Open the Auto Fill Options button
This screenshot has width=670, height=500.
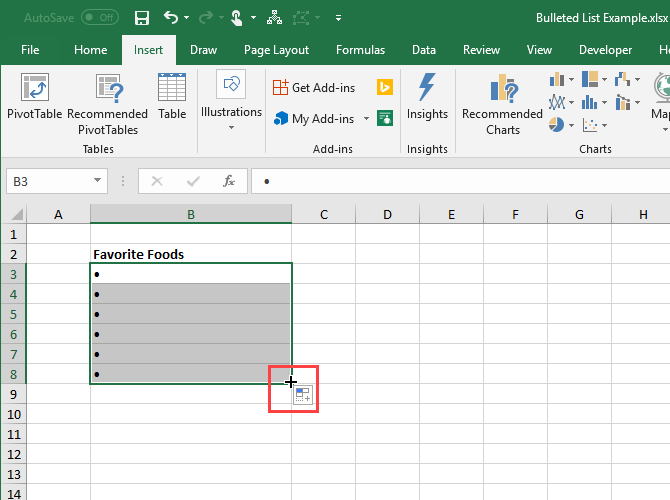coord(304,396)
